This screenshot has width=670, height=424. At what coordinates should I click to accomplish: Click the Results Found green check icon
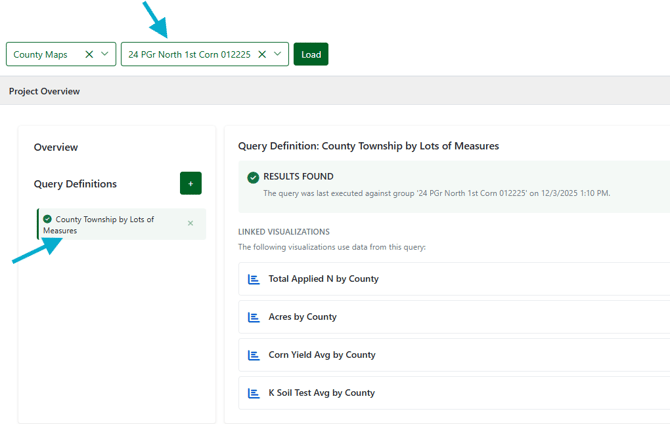click(x=253, y=177)
